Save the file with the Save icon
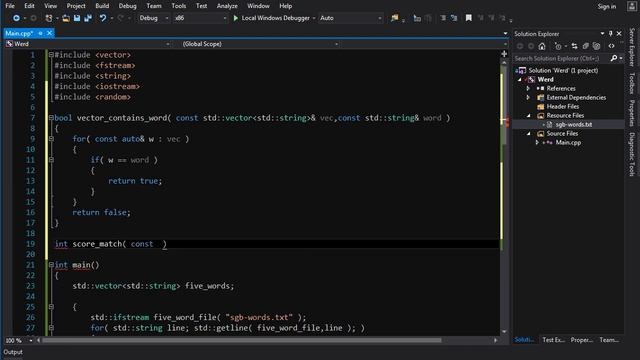 click(77, 18)
